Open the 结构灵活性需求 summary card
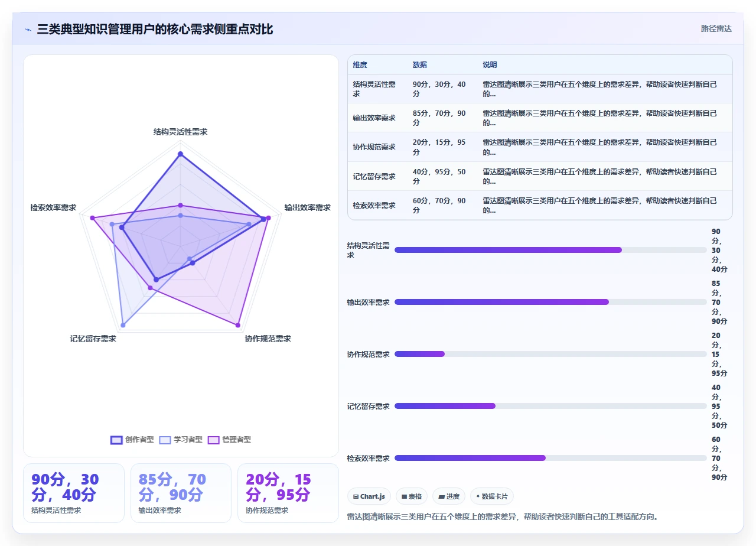This screenshot has height=546, width=756. pos(74,493)
